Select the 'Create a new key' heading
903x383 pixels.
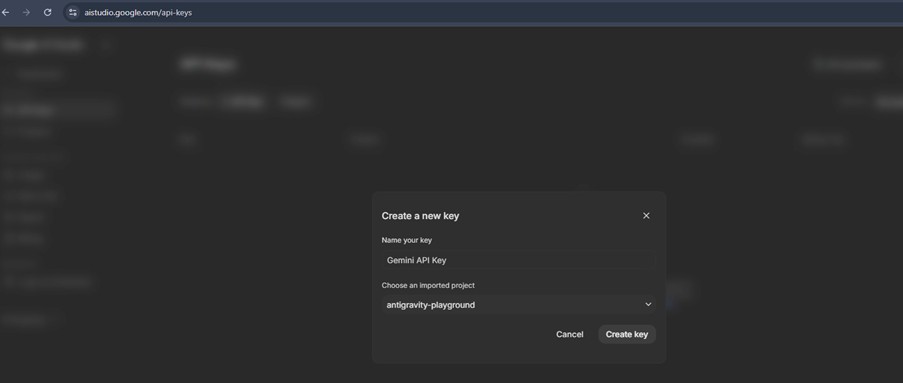tap(420, 216)
